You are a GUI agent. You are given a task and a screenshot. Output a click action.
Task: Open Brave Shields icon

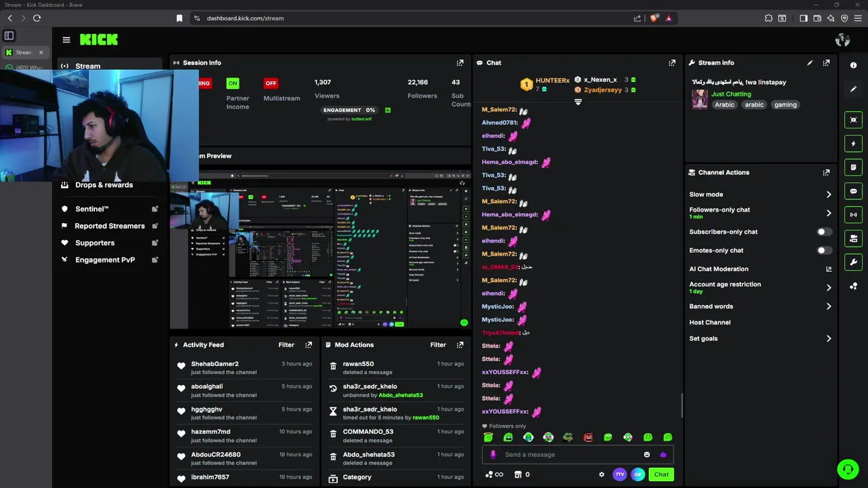pos(654,18)
